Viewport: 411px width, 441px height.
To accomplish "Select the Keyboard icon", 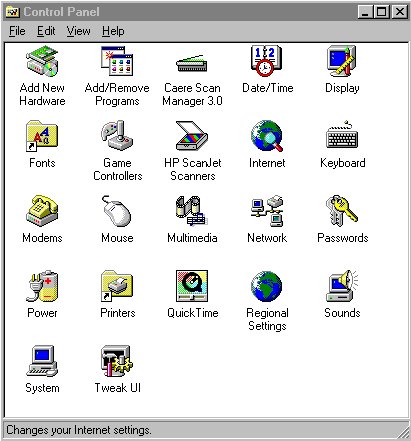I will click(x=342, y=135).
